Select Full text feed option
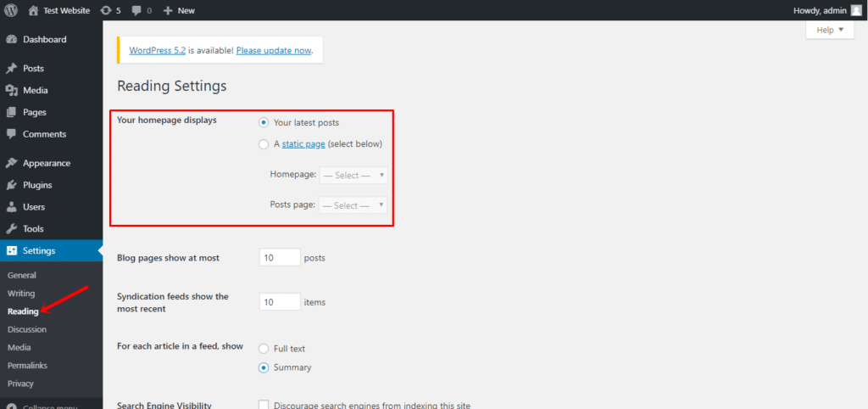The image size is (868, 409). [264, 349]
